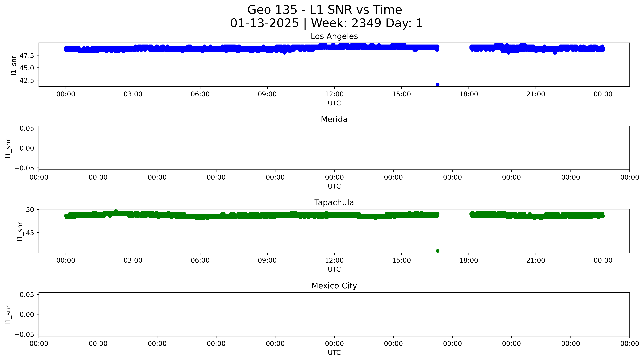Viewport: 644px width, 361px height.
Task: Click inside the empty Mexico City plot area
Action: pyautogui.click(x=334, y=314)
